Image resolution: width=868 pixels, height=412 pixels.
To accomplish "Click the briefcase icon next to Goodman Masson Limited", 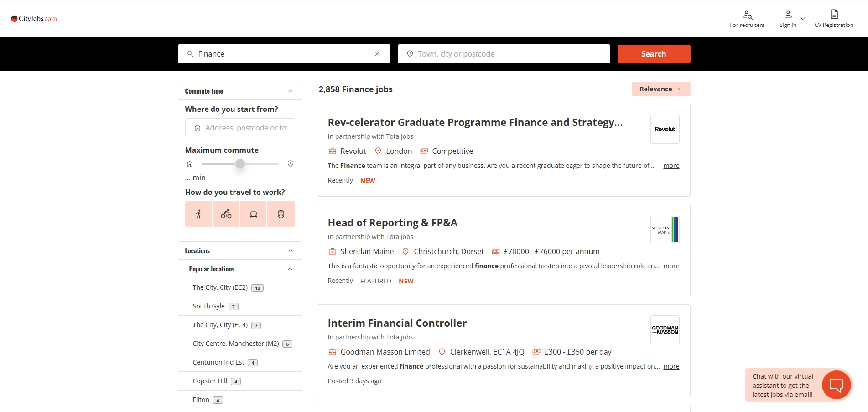I will pyautogui.click(x=333, y=352).
